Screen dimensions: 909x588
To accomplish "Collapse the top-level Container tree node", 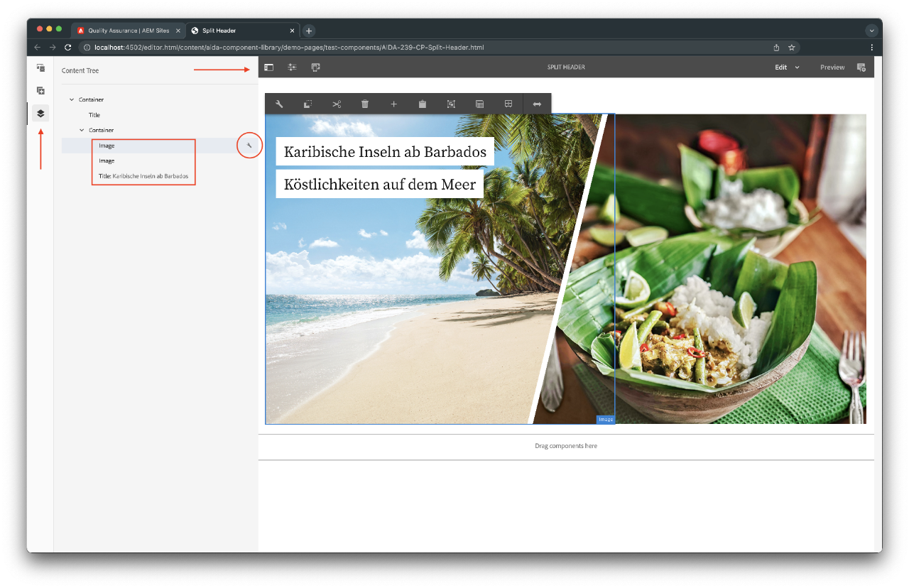I will [72, 99].
